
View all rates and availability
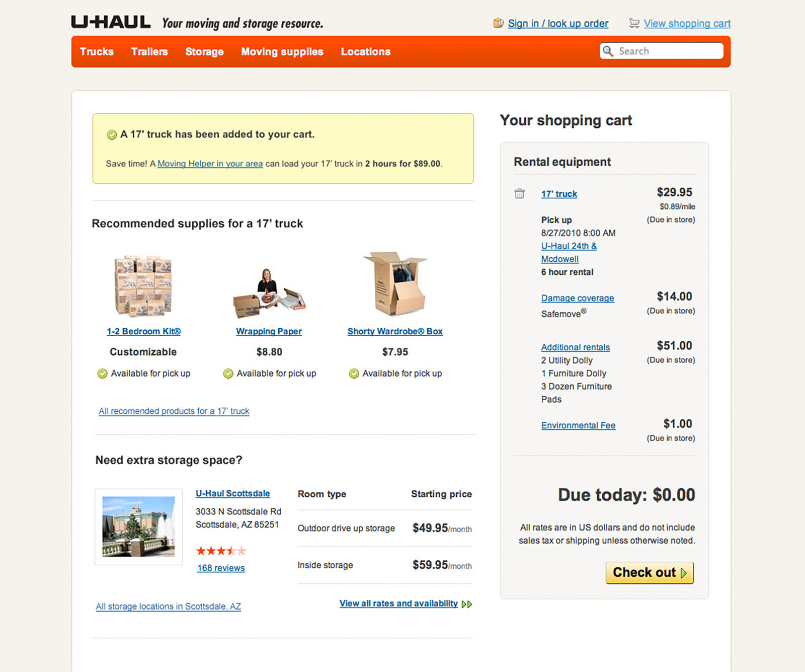point(398,604)
